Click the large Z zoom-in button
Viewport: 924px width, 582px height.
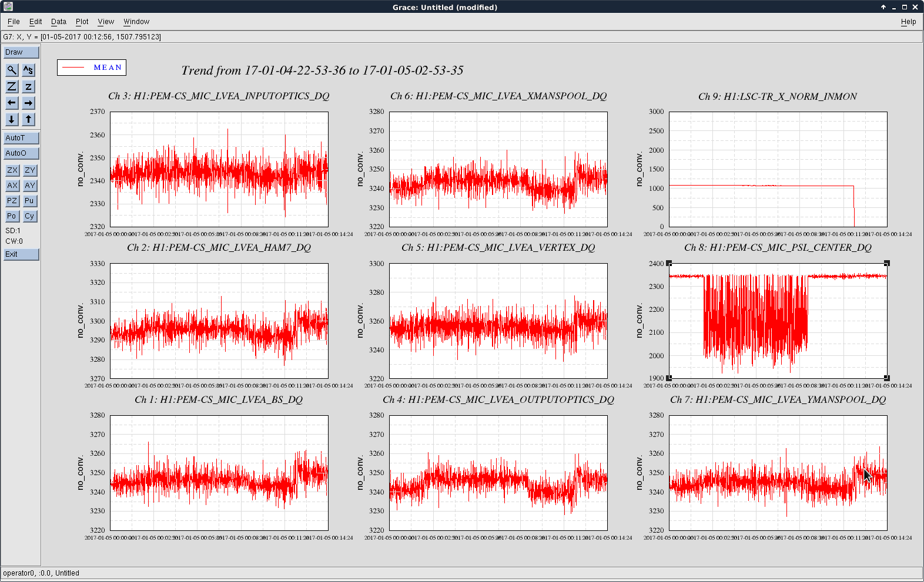pyautogui.click(x=12, y=86)
